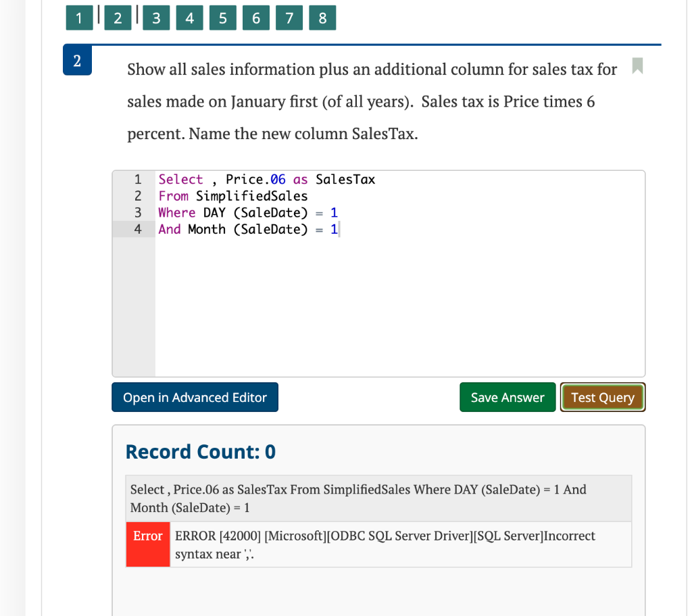Click line number 4 in the gutter
692x616 pixels.
click(137, 229)
